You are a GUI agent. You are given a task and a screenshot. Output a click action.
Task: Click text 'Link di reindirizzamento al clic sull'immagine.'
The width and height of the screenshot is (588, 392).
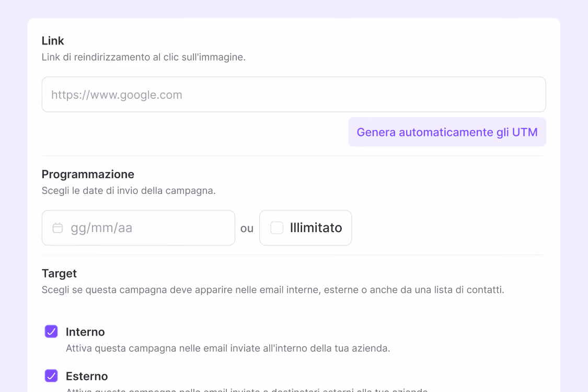tap(144, 57)
